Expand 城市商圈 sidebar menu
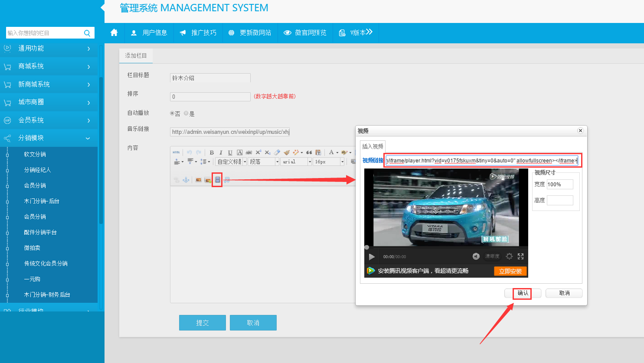This screenshot has width=644, height=363. point(49,102)
